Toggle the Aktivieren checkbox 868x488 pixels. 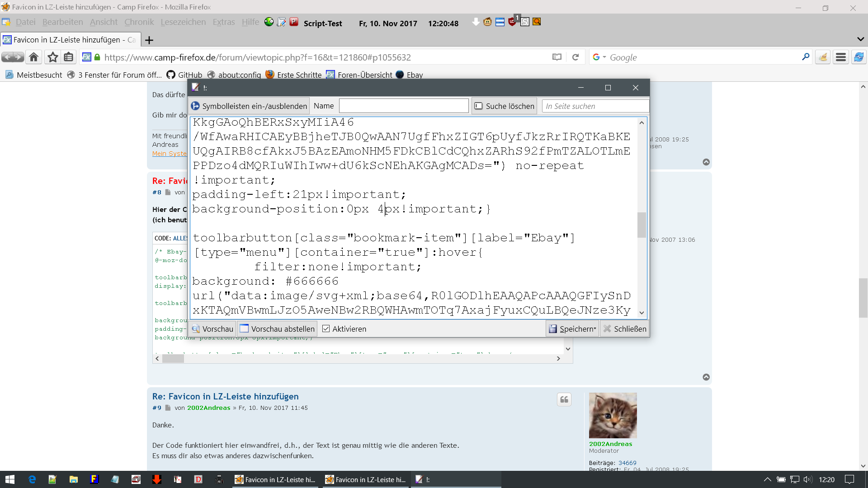pos(326,329)
